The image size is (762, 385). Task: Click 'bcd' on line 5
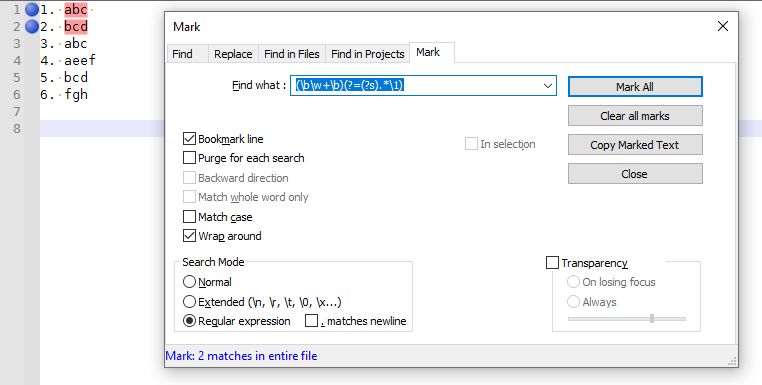pyautogui.click(x=76, y=77)
